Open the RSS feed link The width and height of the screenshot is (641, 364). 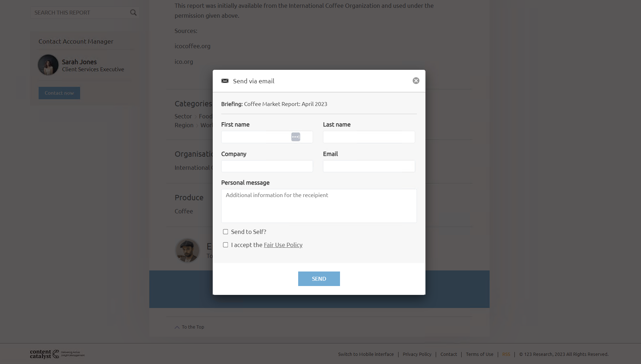coord(506,354)
